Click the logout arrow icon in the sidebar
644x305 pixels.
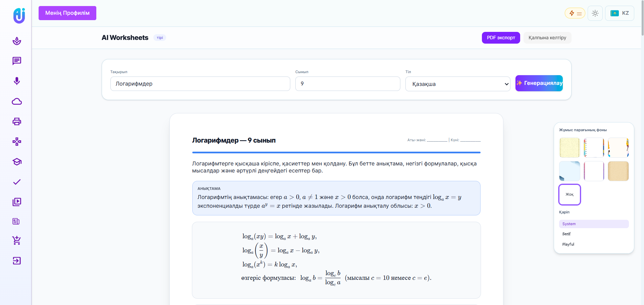(x=17, y=261)
